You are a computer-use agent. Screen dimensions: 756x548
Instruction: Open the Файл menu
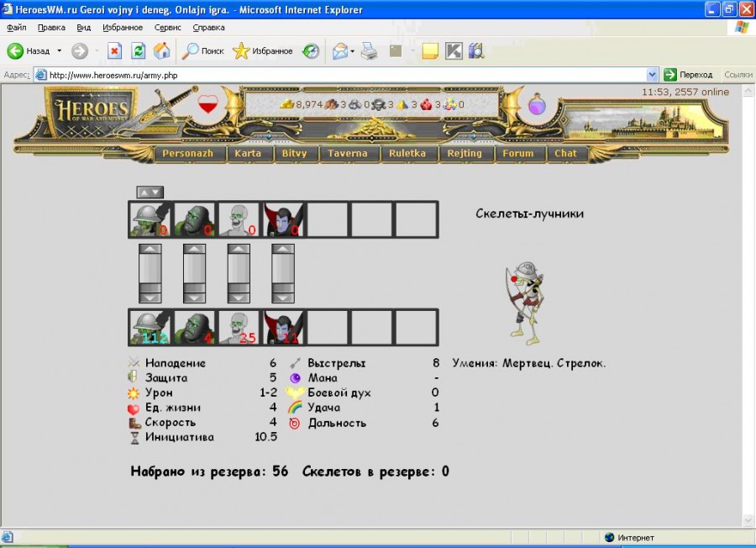point(17,28)
